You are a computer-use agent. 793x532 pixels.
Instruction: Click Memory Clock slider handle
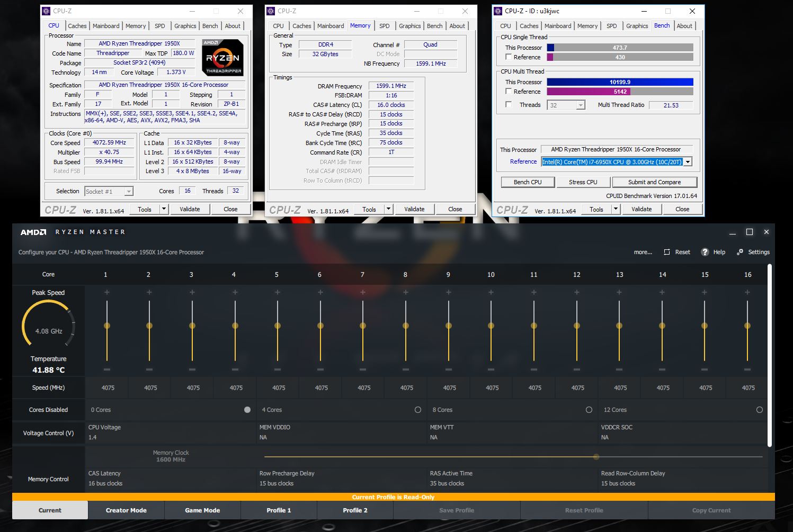tap(596, 456)
